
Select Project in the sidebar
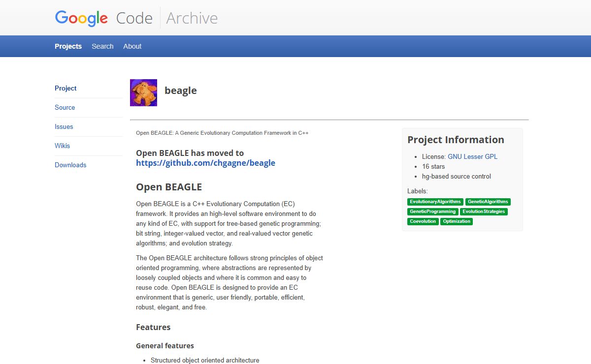pos(66,88)
